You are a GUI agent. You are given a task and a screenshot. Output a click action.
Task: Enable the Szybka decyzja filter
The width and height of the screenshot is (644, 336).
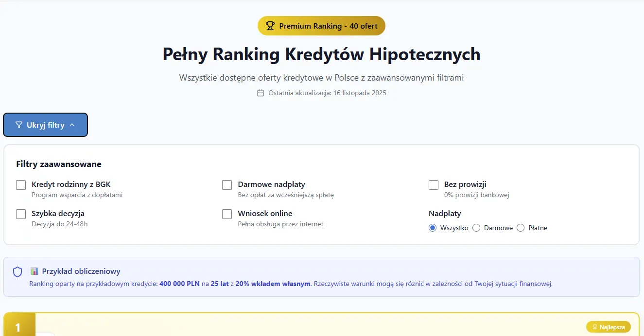(x=20, y=214)
